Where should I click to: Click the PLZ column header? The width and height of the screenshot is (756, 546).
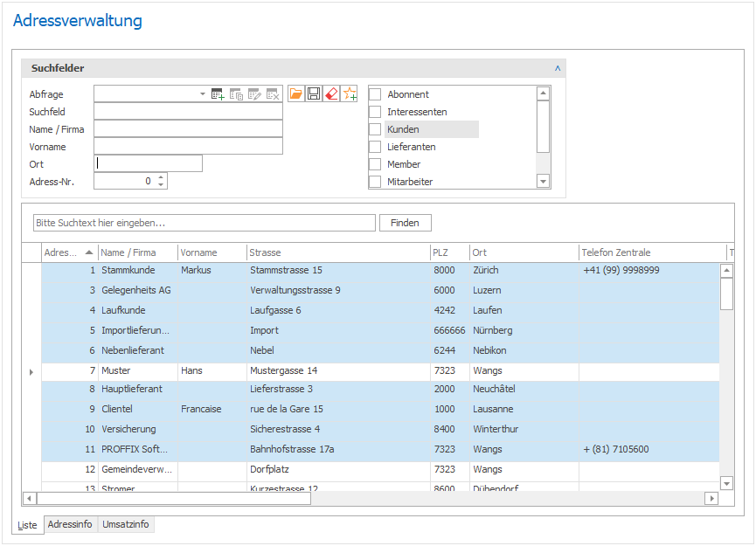pos(450,252)
